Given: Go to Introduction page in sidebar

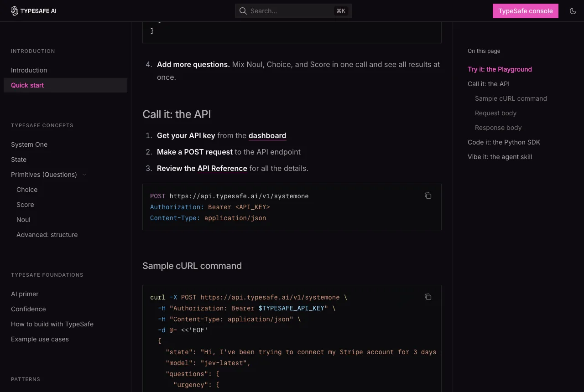Looking at the screenshot, I should [29, 70].
